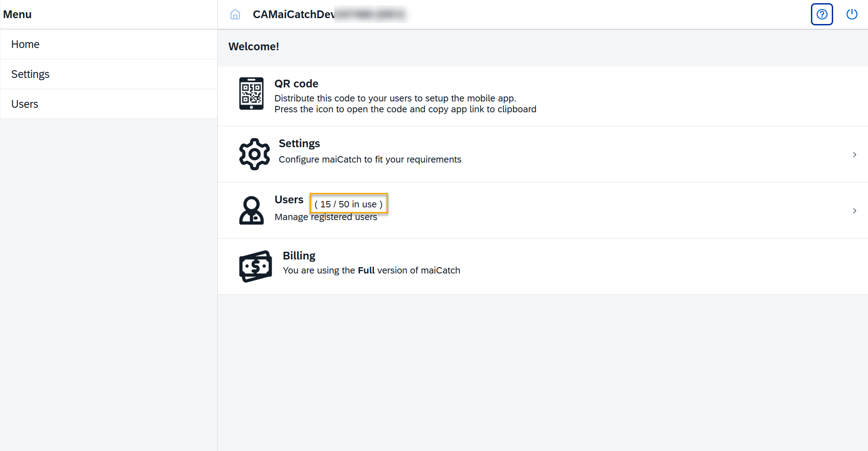The image size is (868, 451).
Task: Select Home in the side menu
Action: (25, 44)
